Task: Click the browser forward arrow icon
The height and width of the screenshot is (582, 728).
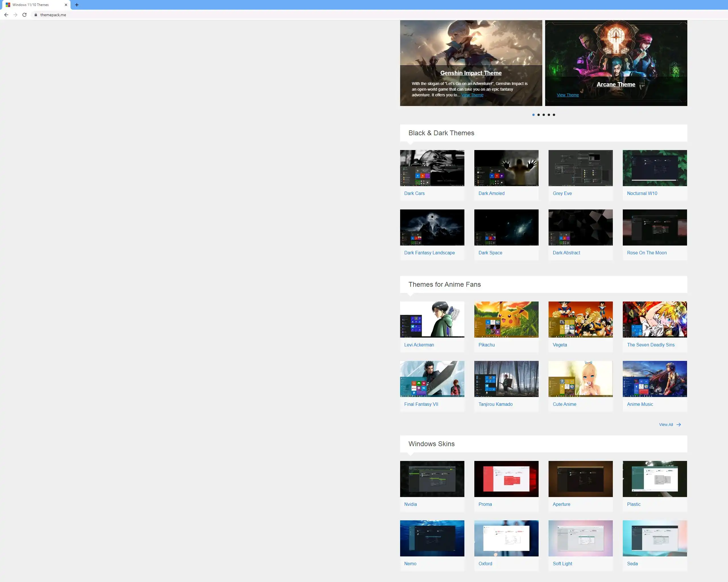Action: tap(15, 15)
